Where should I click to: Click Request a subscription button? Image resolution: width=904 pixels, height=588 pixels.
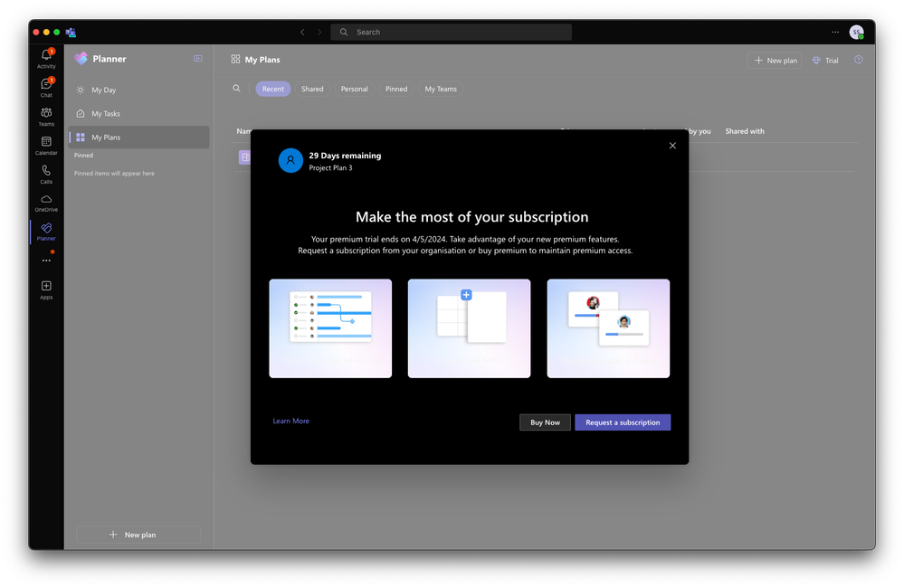pyautogui.click(x=623, y=422)
